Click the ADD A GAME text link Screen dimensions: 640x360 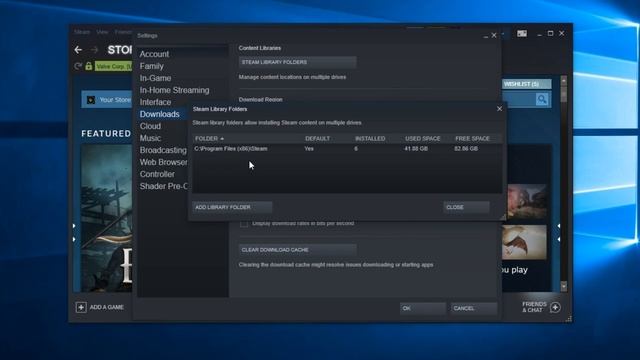pyautogui.click(x=107, y=307)
